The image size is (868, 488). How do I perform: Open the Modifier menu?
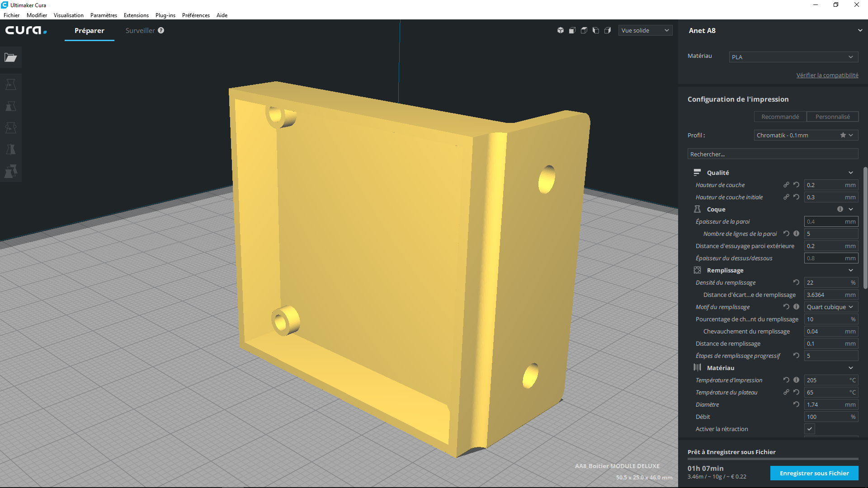tap(37, 15)
